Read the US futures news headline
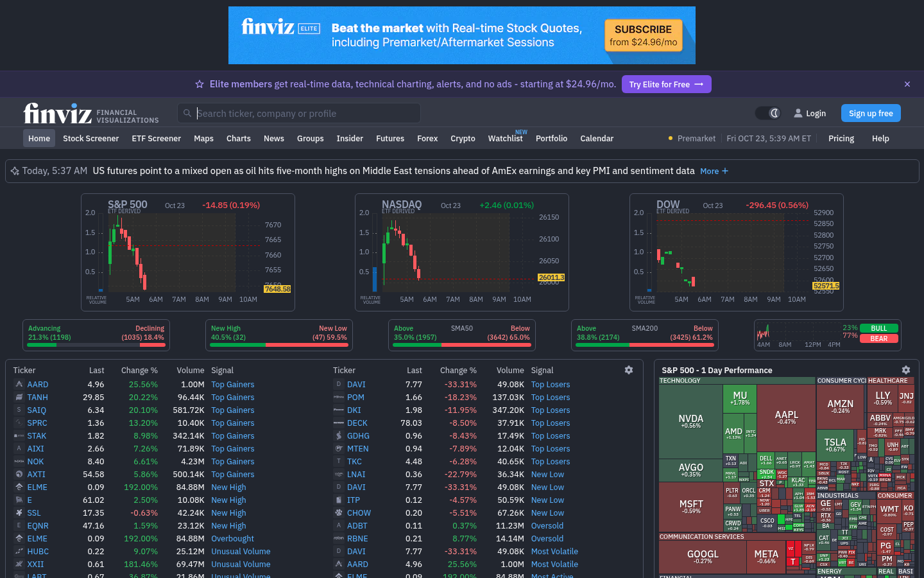 tap(393, 171)
